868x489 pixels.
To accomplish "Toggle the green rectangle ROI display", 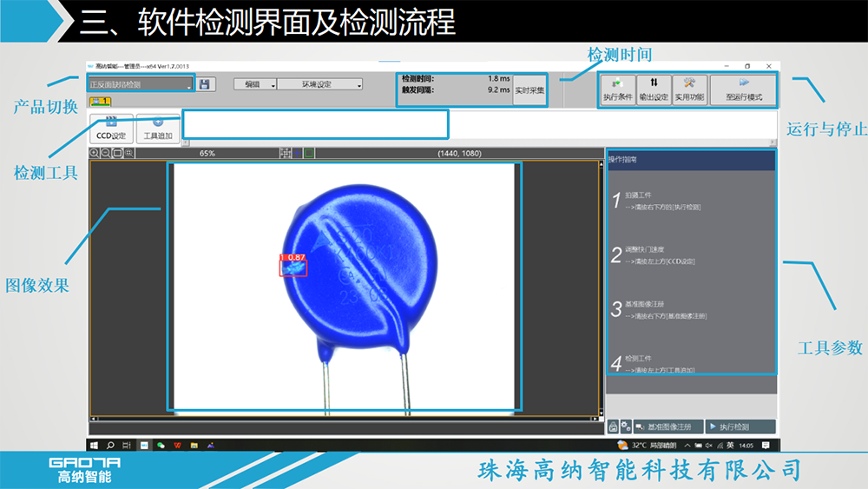I will pyautogui.click(x=309, y=153).
